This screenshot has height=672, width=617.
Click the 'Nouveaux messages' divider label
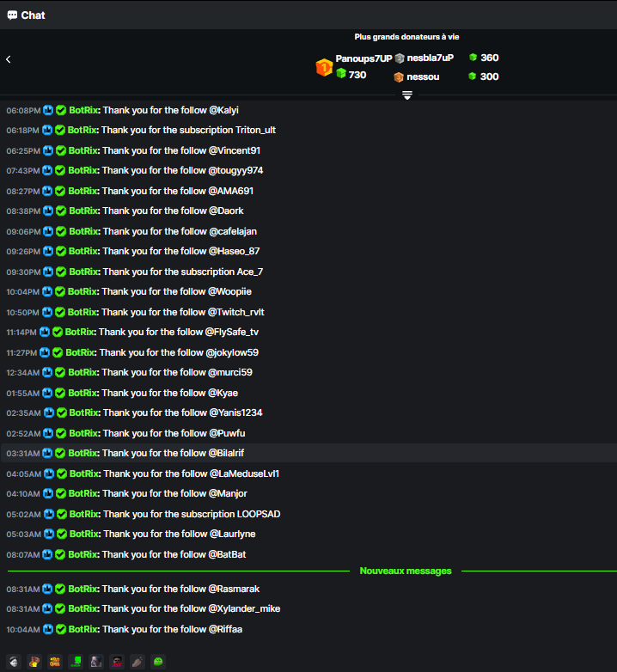pos(406,571)
